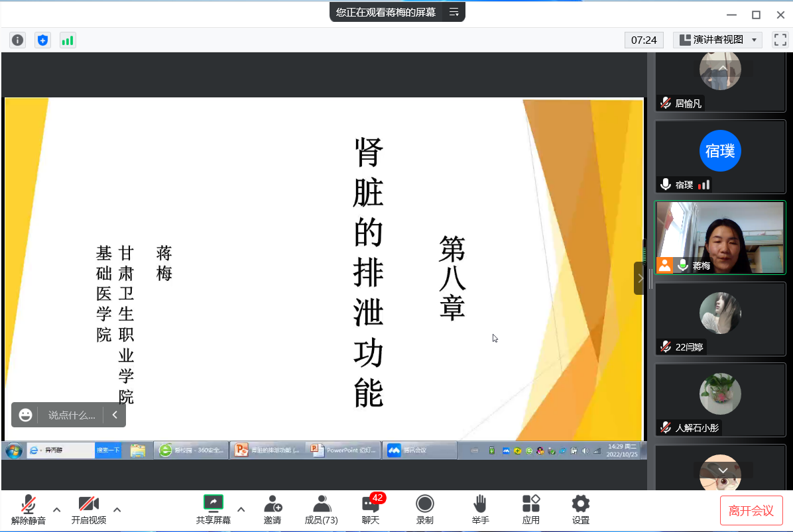Open 应用 apps panel

pyautogui.click(x=531, y=509)
